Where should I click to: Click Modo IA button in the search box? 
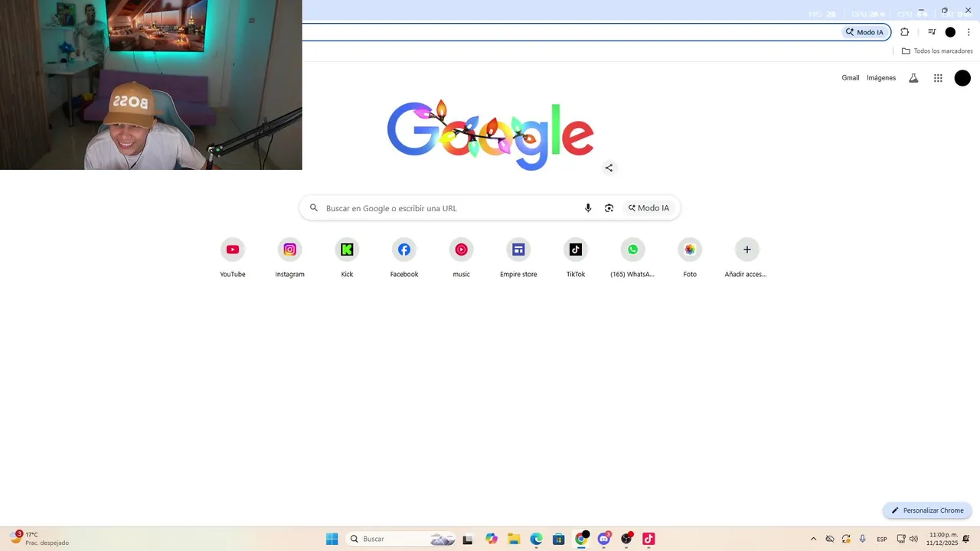pos(648,208)
